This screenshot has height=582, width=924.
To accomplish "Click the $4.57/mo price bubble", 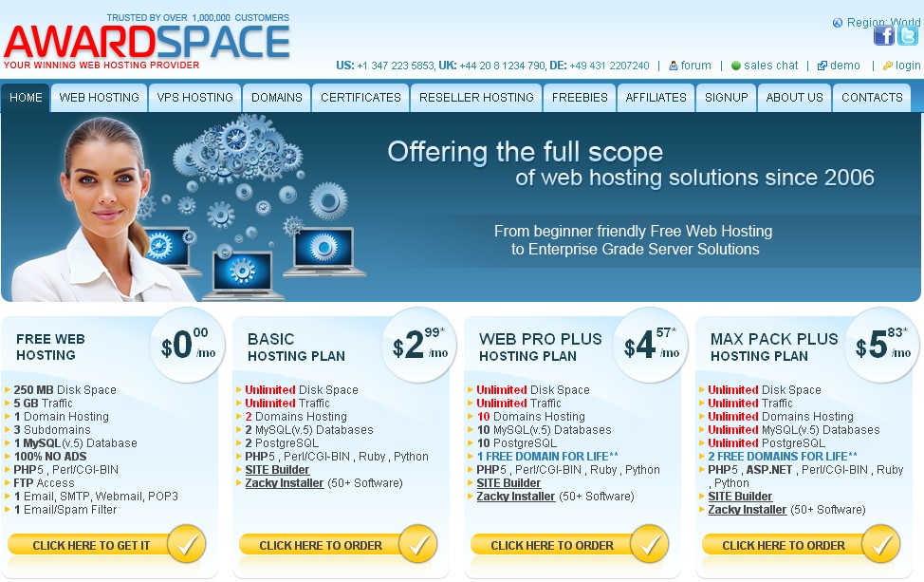I will tap(651, 345).
